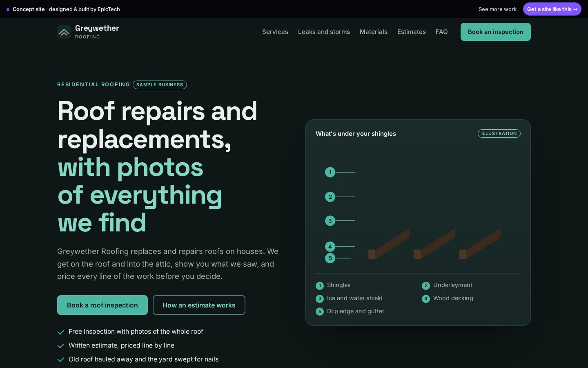Click diagram marker number 1

tap(330, 172)
